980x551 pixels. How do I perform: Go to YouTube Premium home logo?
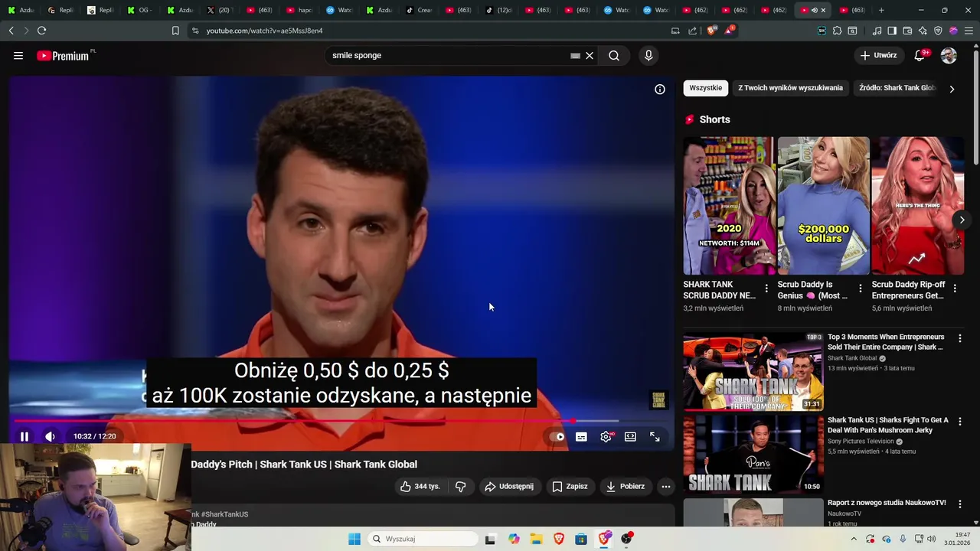64,55
